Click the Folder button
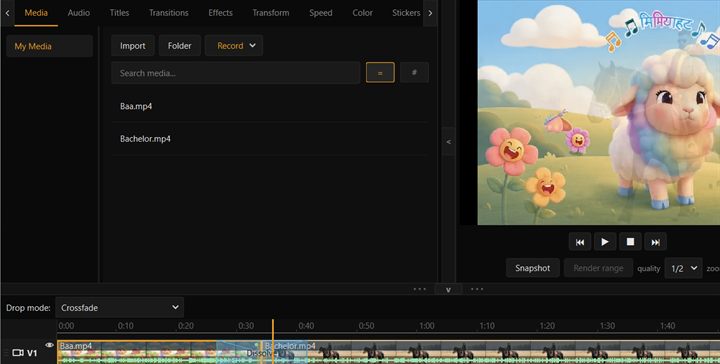 point(180,45)
